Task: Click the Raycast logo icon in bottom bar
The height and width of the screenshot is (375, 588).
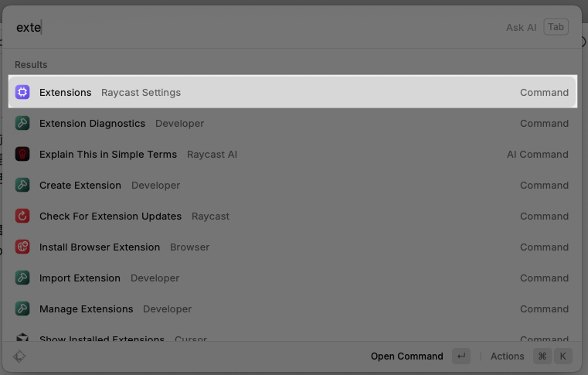Action: pyautogui.click(x=19, y=356)
